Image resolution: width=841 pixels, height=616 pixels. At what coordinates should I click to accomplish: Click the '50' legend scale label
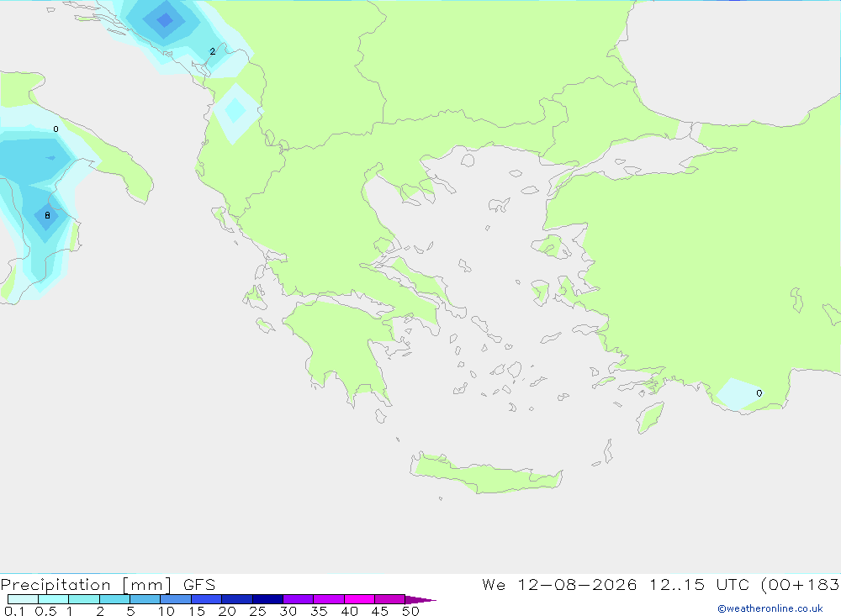[x=410, y=611]
